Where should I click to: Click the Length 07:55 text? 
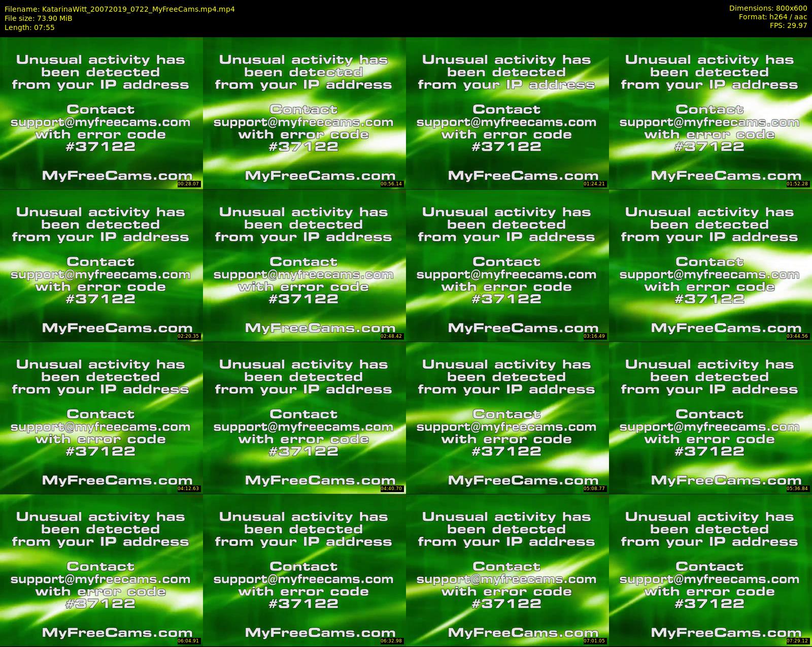[x=29, y=27]
